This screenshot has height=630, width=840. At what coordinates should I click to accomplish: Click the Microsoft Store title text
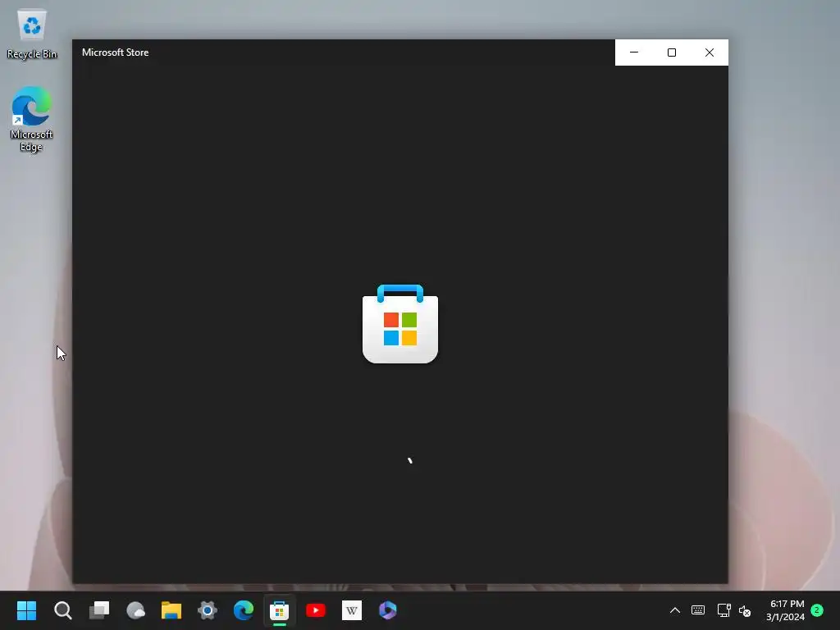pyautogui.click(x=115, y=52)
